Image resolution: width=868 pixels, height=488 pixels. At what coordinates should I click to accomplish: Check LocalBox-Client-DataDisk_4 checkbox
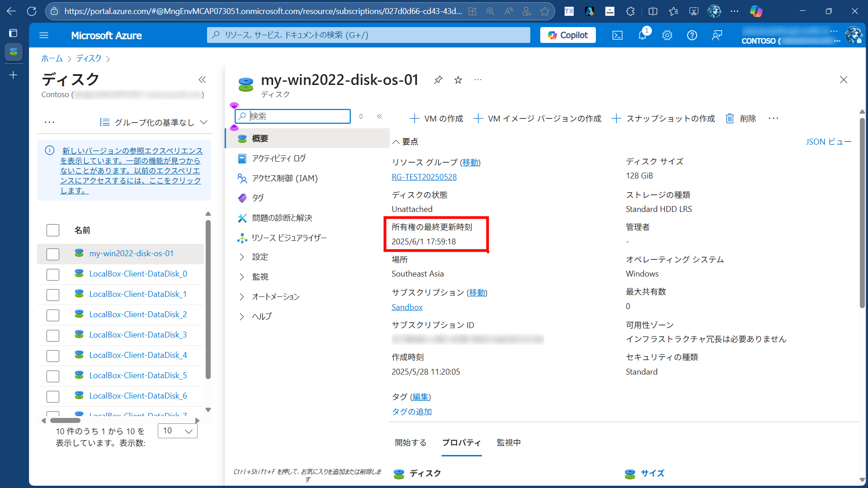tap(53, 356)
